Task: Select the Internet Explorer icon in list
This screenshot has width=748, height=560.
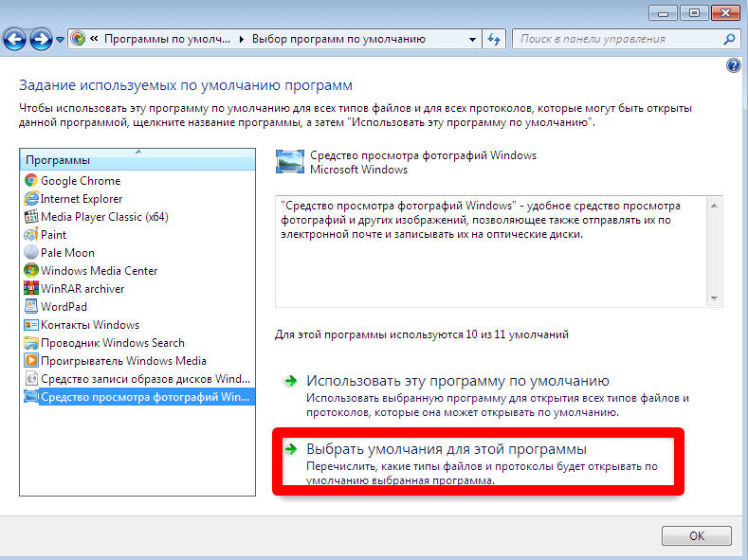Action: pos(31,199)
